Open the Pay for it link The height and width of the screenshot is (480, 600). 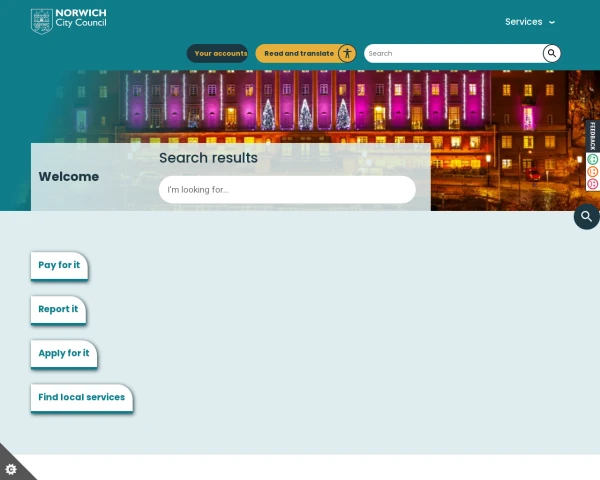coord(59,265)
